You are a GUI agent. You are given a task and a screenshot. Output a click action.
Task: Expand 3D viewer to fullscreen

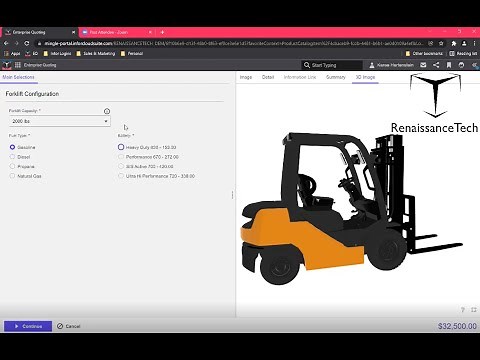[474, 310]
